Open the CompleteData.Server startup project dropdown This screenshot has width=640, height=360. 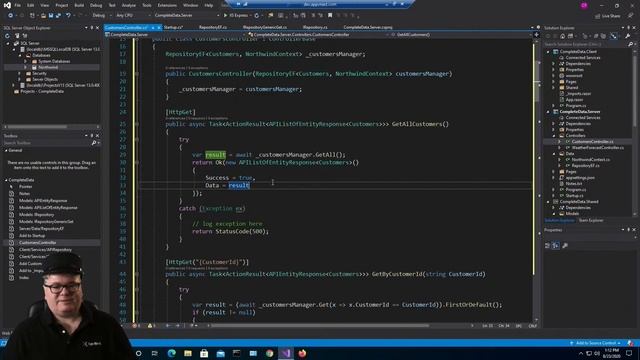(x=186, y=16)
